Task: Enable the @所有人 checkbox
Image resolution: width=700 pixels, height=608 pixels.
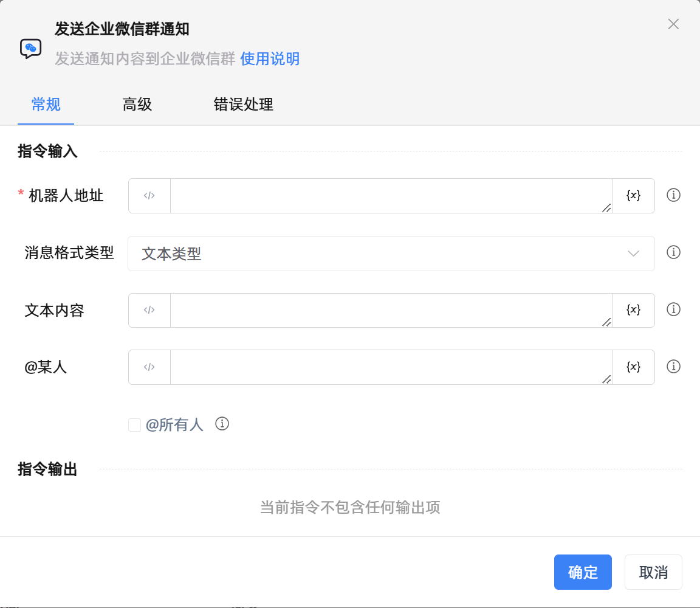Action: (x=134, y=425)
